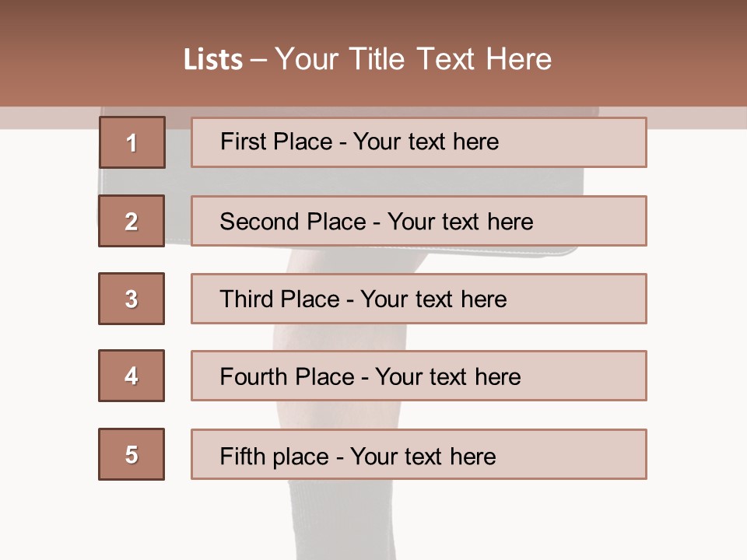Image resolution: width=747 pixels, height=560 pixels.
Task: Select the 'Fourth Place - Your text here' bar
Action: [x=419, y=376]
